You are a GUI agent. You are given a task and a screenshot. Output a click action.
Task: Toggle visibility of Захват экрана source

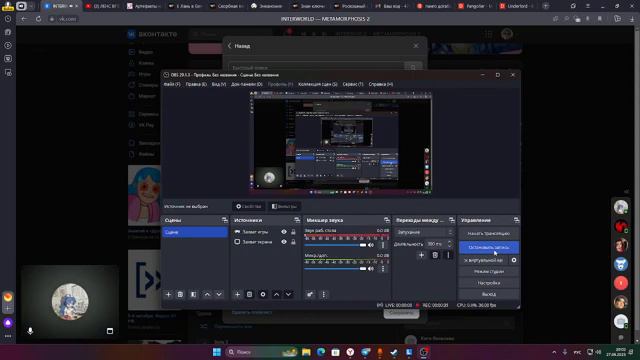pyautogui.click(x=284, y=242)
